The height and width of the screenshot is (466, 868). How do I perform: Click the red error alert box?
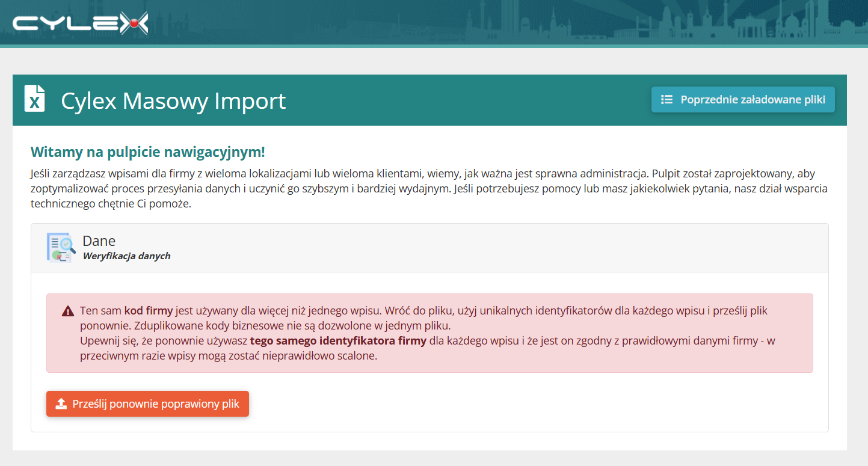pos(429,333)
